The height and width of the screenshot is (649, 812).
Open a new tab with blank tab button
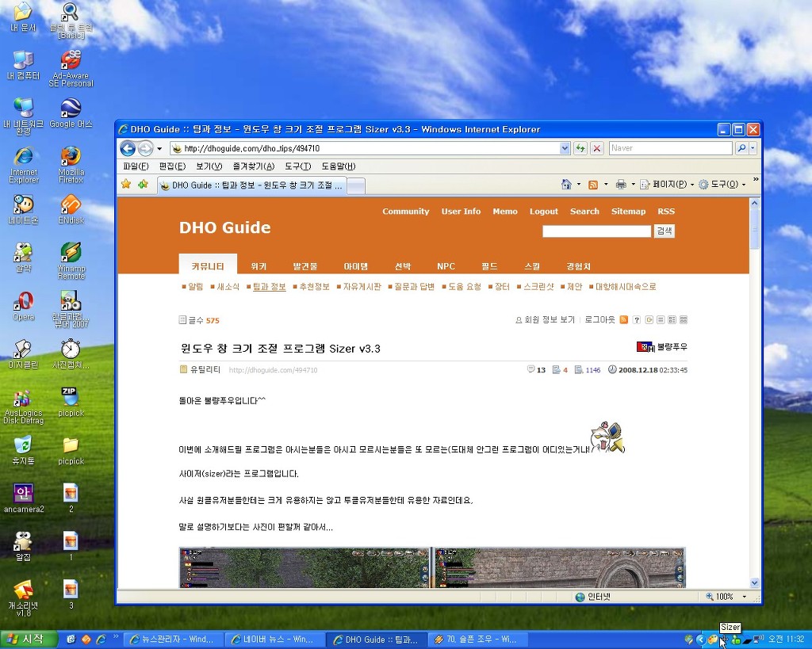tap(355, 185)
